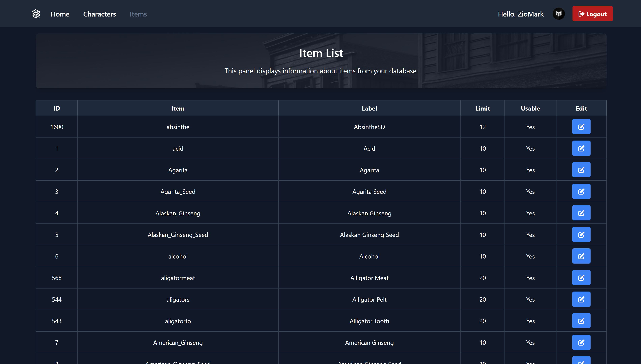Open edit for Alligator Pelt row
The image size is (641, 364).
(581, 299)
